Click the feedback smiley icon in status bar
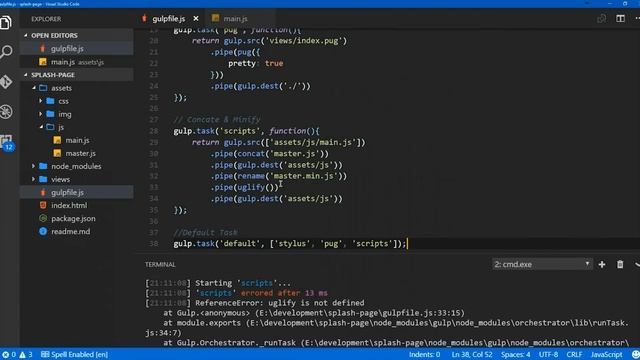 pos(636,354)
